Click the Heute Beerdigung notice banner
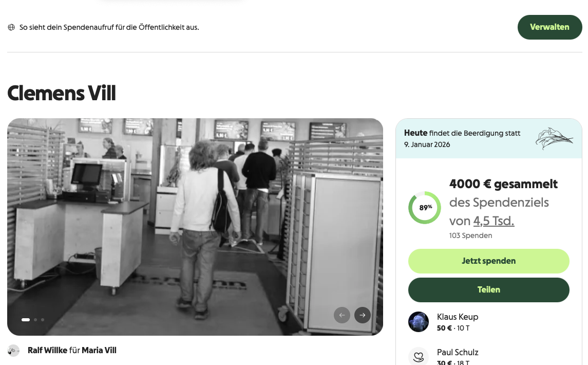Viewport: 588px width, 365px height. (x=488, y=139)
